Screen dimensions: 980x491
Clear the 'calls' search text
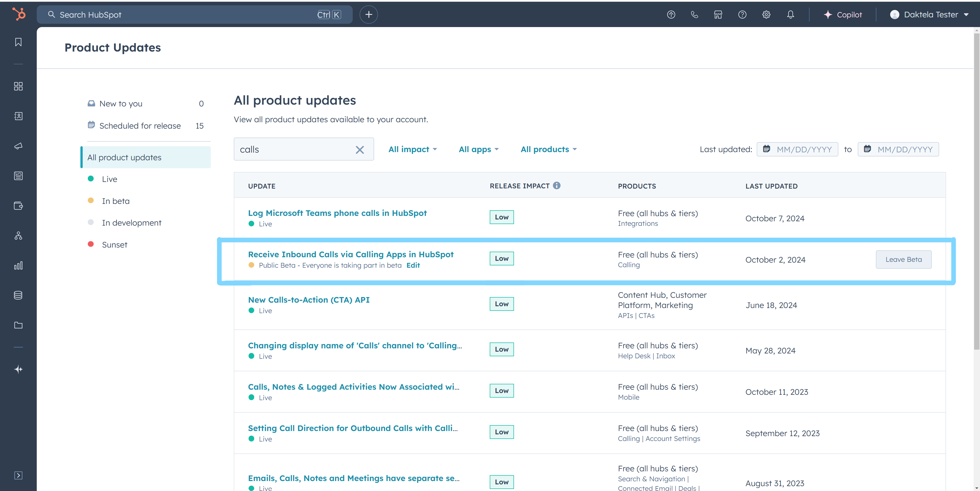[x=360, y=150]
